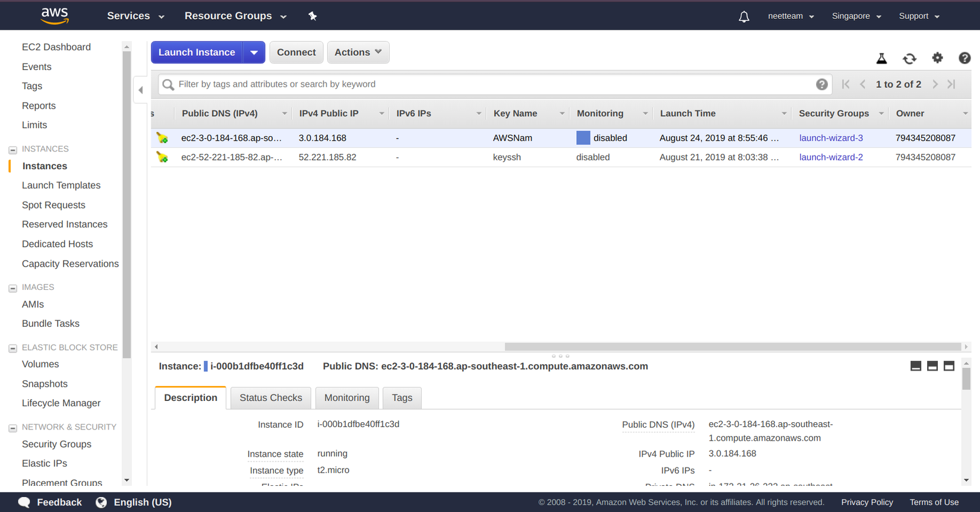Click the pin shortcuts icon in header
The image size is (980, 512).
312,16
